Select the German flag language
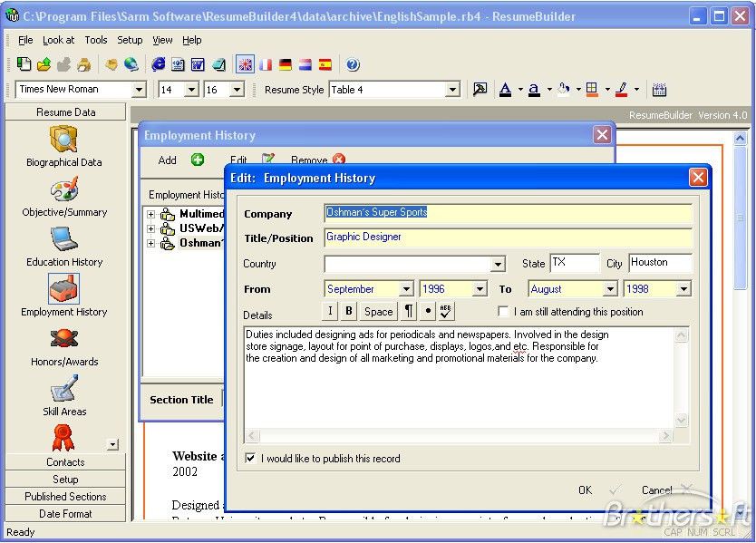 click(286, 64)
